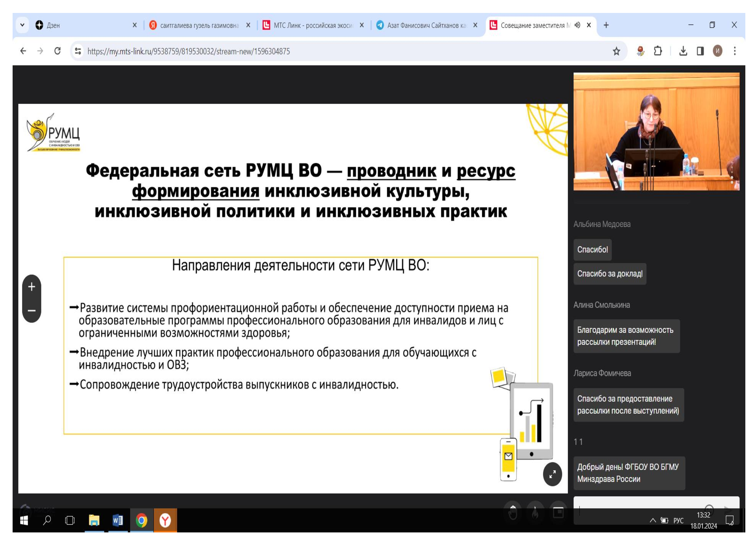Zoom out slide with minus button

[32, 311]
